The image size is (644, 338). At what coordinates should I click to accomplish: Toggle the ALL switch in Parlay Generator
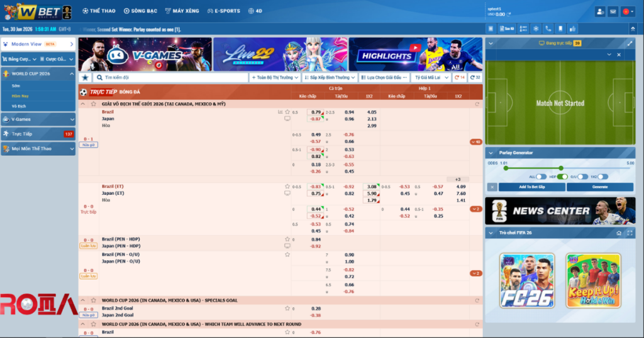coord(541,177)
